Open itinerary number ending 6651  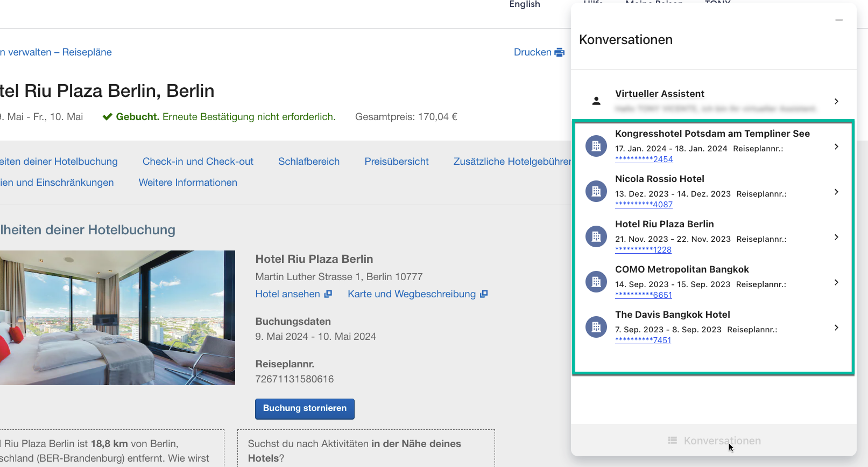pyautogui.click(x=644, y=295)
